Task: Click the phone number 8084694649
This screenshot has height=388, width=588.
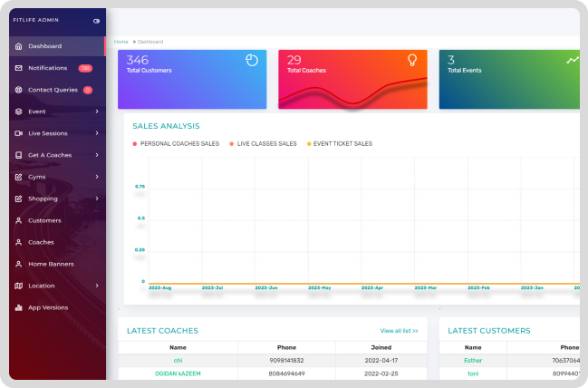Action: (286, 373)
